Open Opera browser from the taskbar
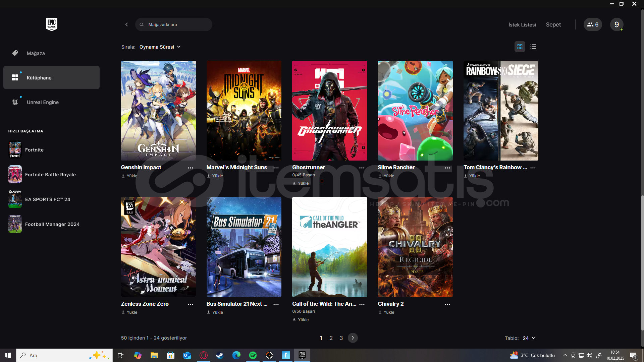644x362 pixels. coord(204,355)
